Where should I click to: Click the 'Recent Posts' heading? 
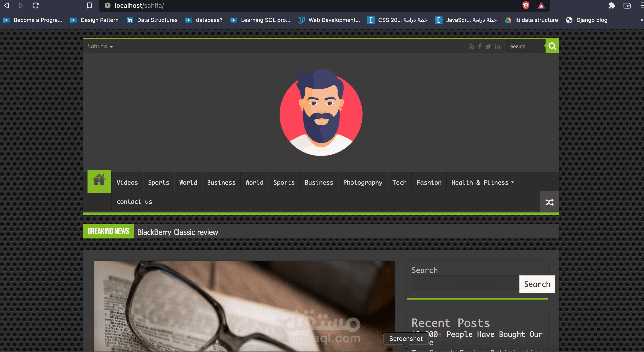(x=451, y=323)
